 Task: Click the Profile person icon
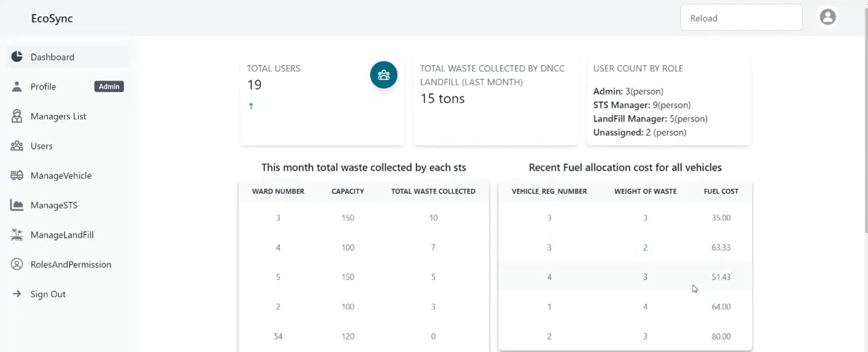[17, 86]
